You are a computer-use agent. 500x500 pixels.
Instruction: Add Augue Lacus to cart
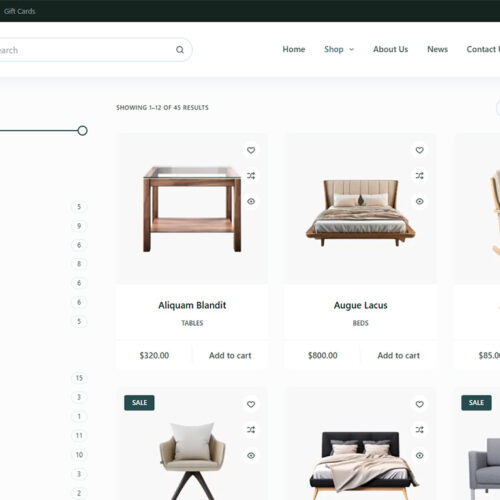click(x=398, y=356)
